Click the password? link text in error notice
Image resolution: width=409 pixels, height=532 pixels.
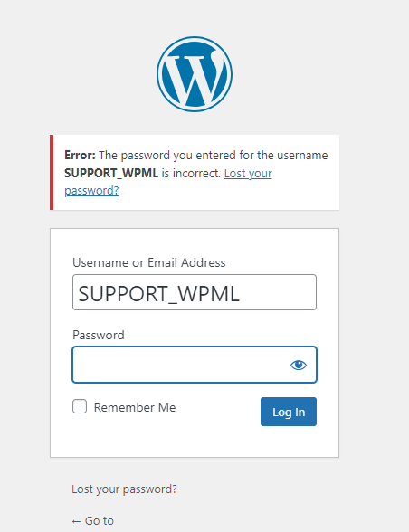[91, 190]
